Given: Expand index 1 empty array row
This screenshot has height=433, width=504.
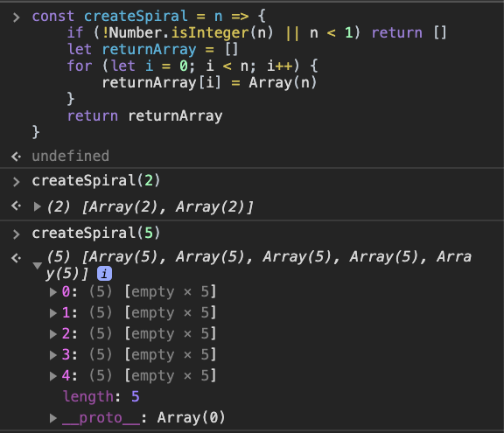Looking at the screenshot, I should [x=53, y=313].
